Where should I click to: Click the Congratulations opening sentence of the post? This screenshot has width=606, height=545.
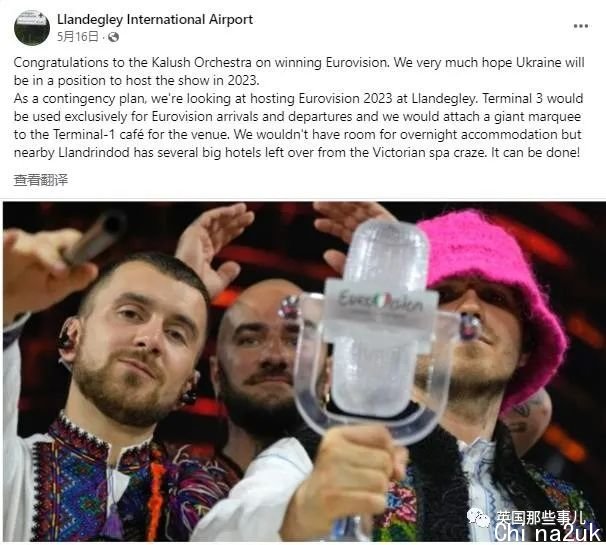tap(202, 63)
